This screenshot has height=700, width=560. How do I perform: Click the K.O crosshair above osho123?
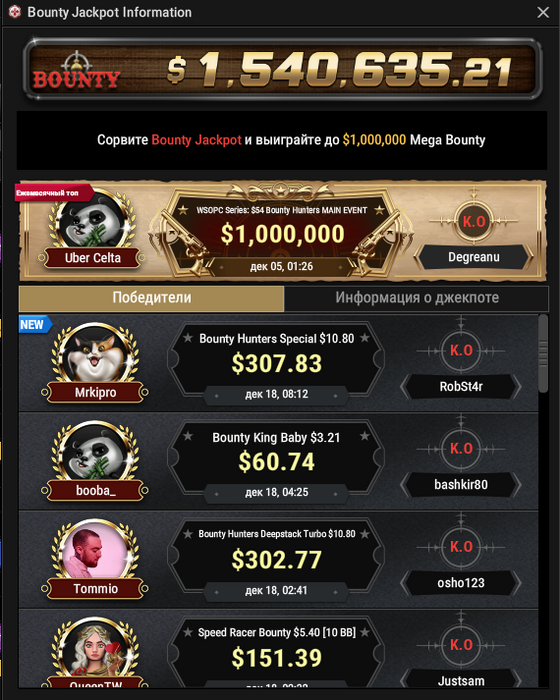point(461,547)
